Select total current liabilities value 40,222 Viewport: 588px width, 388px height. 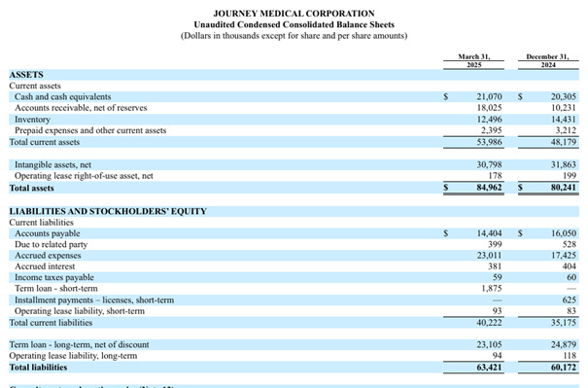click(x=489, y=323)
